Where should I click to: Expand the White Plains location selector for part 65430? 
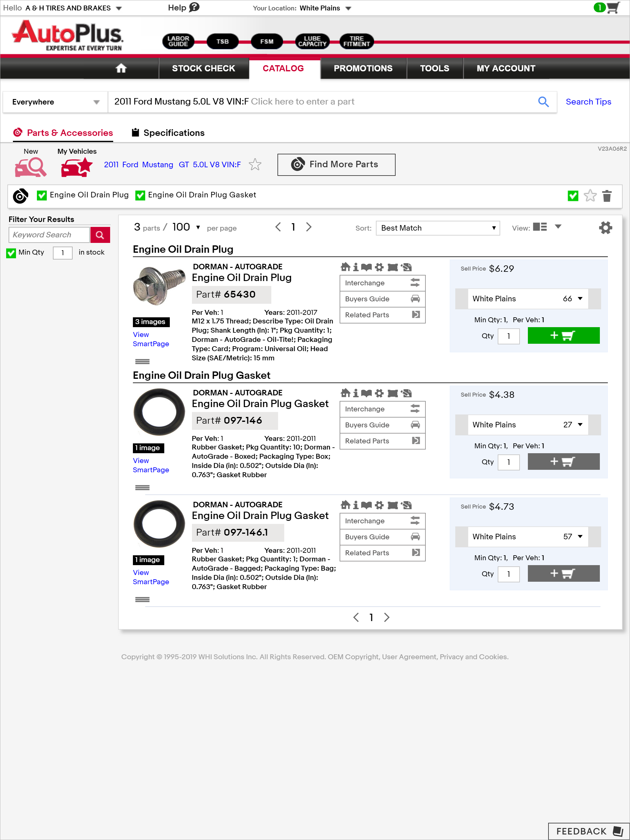(580, 299)
